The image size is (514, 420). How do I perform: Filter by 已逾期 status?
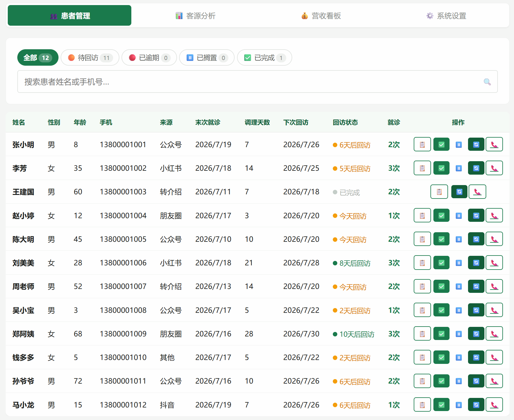(x=149, y=58)
